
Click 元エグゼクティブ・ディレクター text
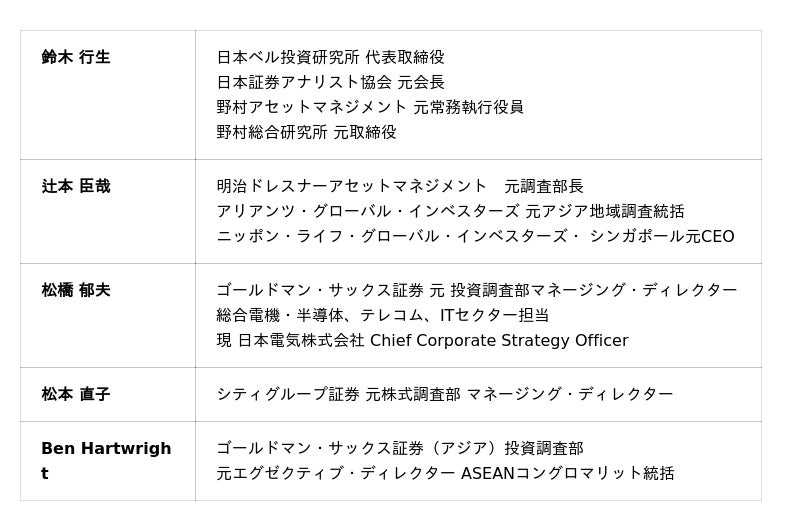pyautogui.click(x=335, y=473)
